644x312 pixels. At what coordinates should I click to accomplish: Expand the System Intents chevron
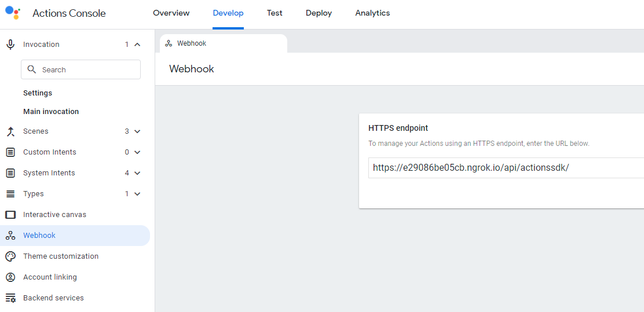[138, 173]
